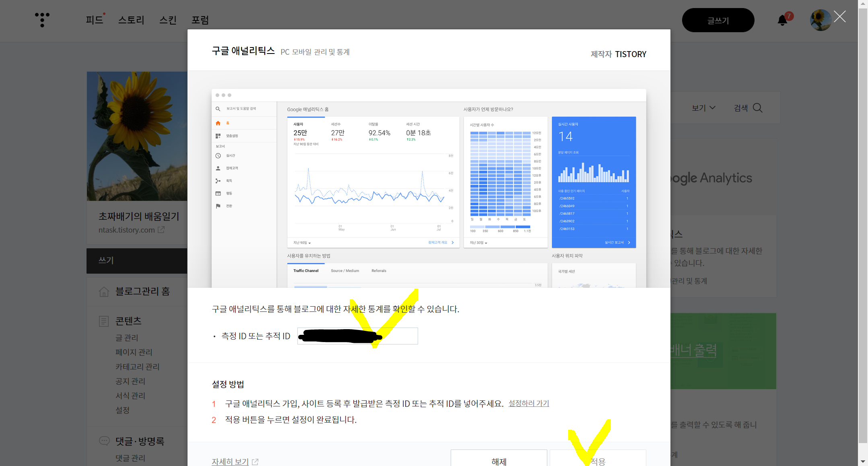
Task: Open 글 관리 in sidebar
Action: tap(127, 338)
